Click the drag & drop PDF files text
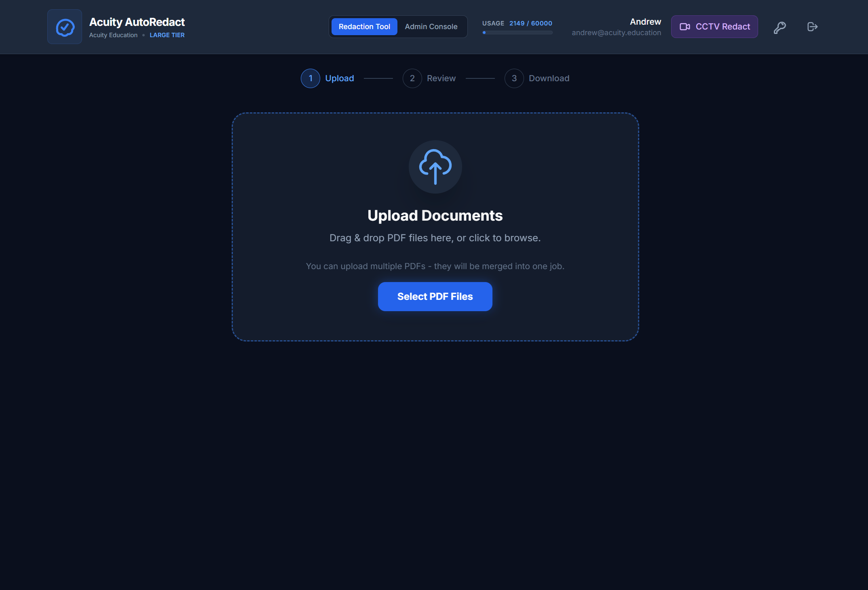The height and width of the screenshot is (590, 868). pyautogui.click(x=435, y=238)
